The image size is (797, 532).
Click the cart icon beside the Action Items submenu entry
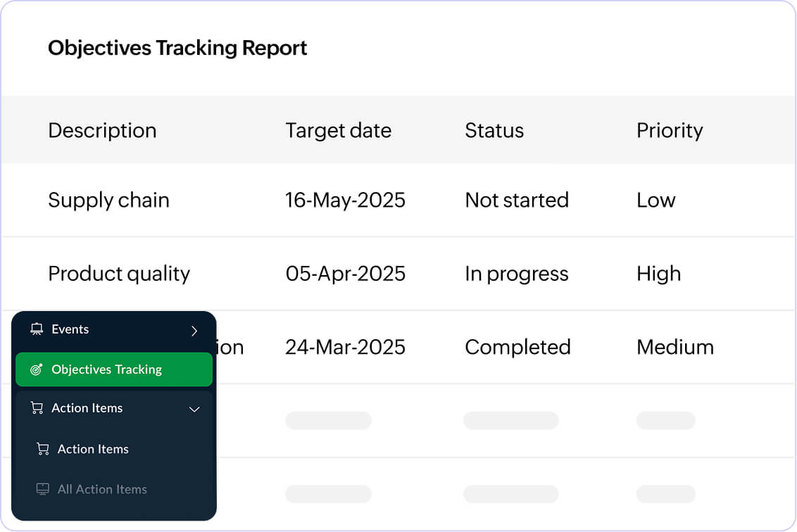tap(43, 449)
